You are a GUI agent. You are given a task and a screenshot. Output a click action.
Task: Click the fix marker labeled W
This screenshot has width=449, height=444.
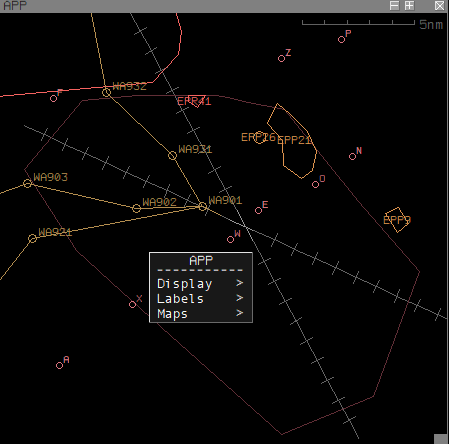click(x=230, y=240)
